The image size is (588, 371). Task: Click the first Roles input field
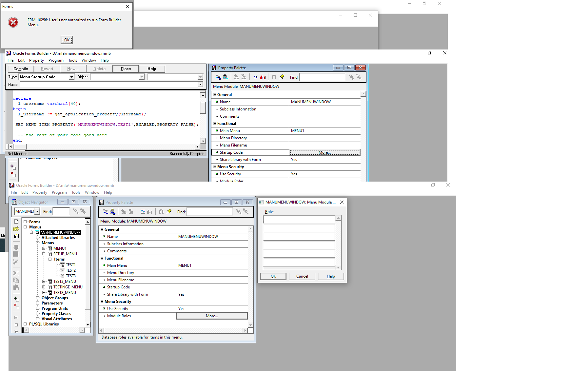coord(299,219)
